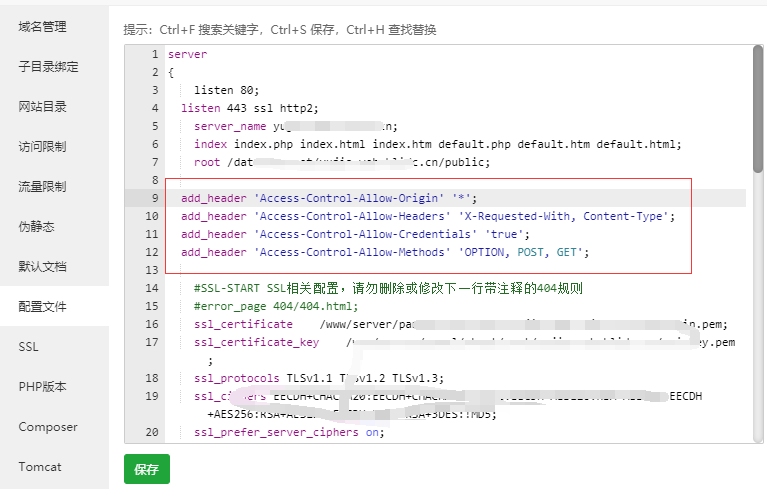Place cursor on ssl_prefer_server_ciphers line
767x489 pixels.
point(288,432)
